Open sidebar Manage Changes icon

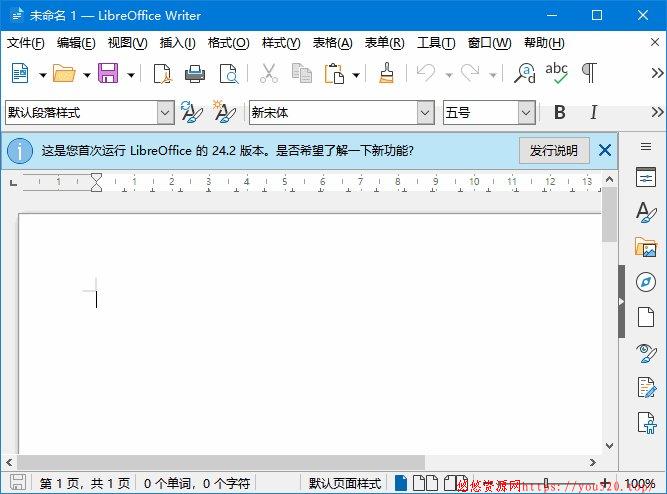[x=647, y=388]
